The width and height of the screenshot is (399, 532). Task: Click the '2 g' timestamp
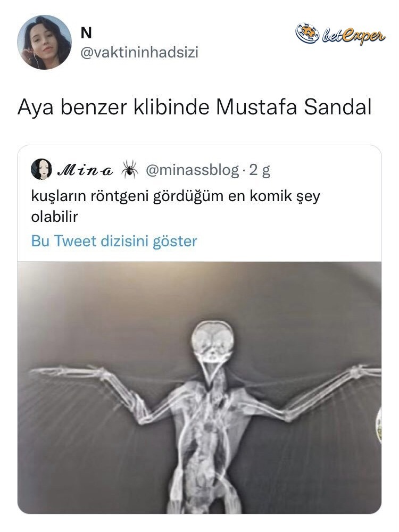pyautogui.click(x=260, y=170)
